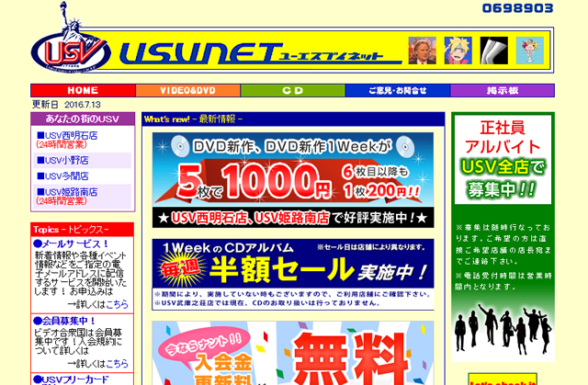588x385 pixels.
Task: Open the VIDEO&DVD tab
Action: click(x=187, y=90)
